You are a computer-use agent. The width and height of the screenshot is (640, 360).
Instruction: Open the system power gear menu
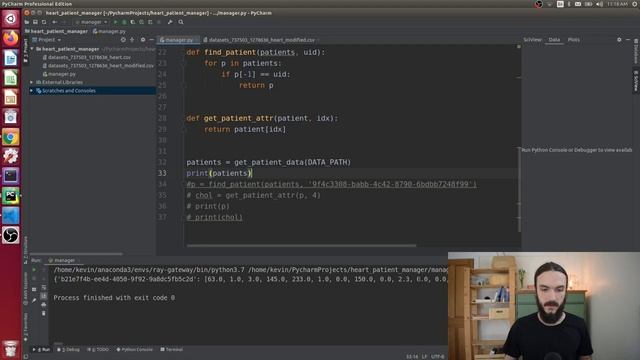coord(635,4)
